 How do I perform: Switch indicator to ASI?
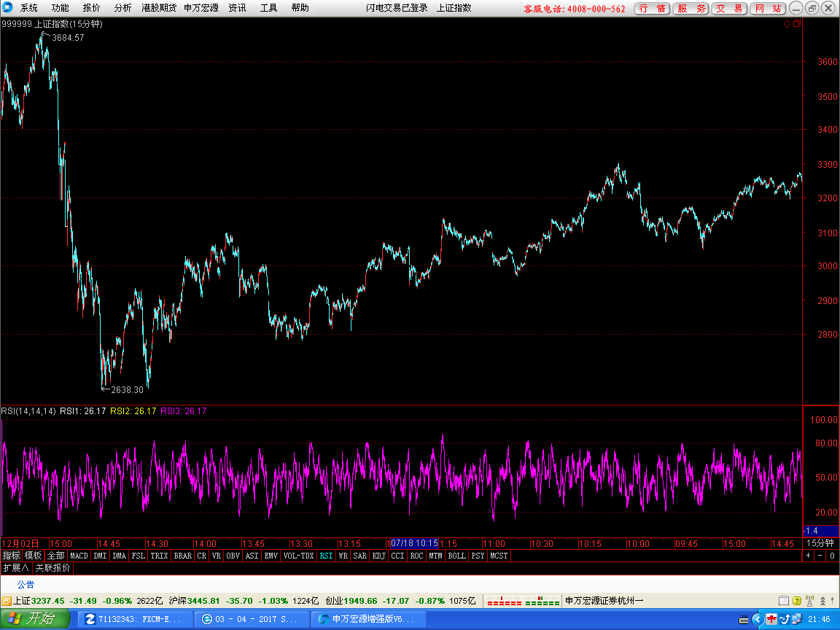point(252,556)
